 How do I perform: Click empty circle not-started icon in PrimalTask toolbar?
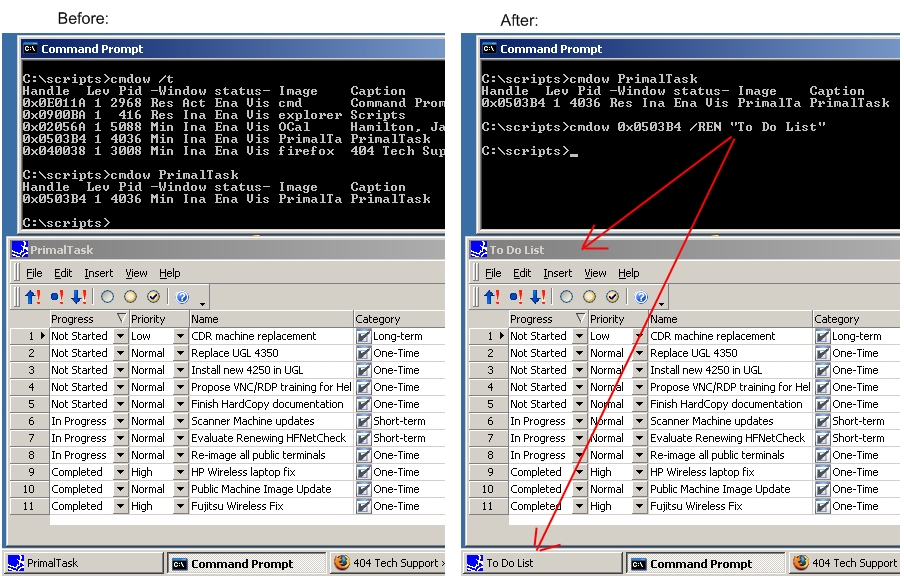pyautogui.click(x=107, y=297)
